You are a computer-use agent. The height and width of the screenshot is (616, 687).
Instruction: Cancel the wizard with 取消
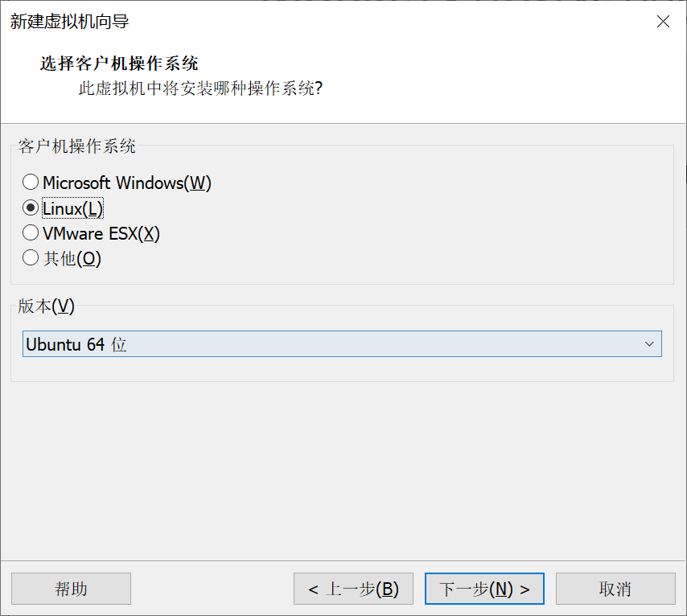615,588
